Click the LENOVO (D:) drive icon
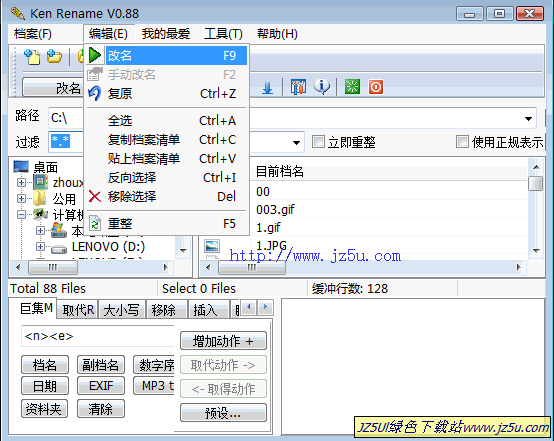The image size is (554, 441). pos(59,248)
